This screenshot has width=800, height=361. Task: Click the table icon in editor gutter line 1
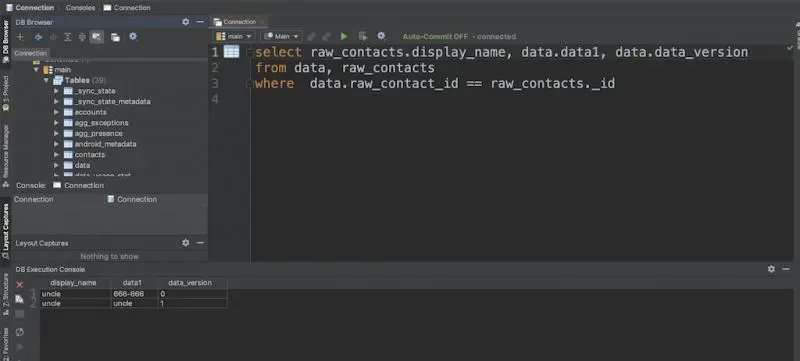click(231, 52)
